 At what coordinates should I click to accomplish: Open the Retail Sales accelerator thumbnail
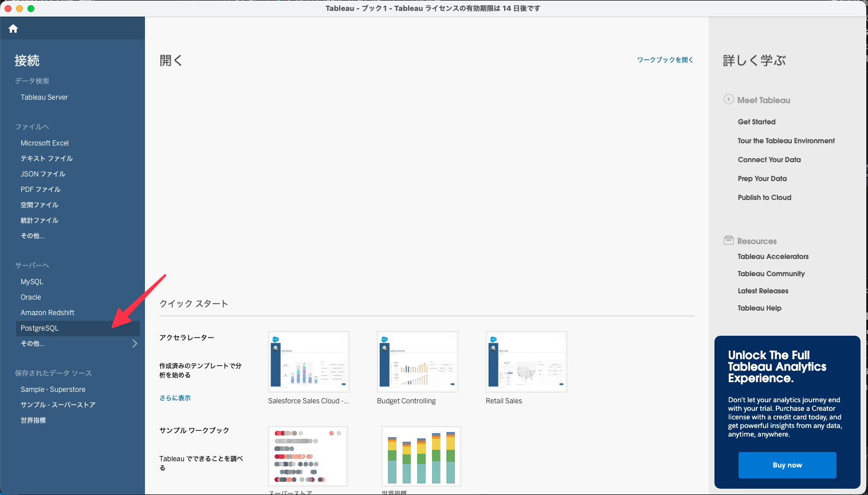coord(526,362)
